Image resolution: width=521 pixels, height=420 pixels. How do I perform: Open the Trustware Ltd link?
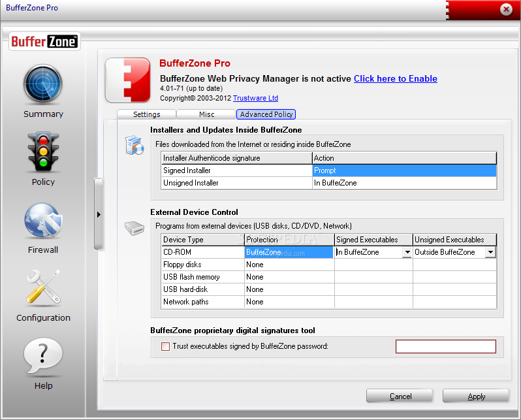255,98
